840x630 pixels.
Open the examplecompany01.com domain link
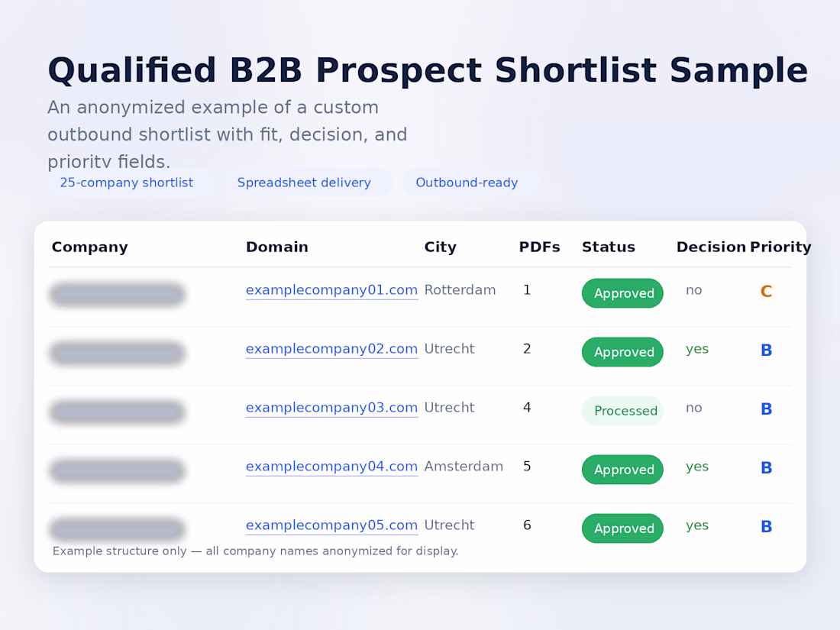click(331, 290)
